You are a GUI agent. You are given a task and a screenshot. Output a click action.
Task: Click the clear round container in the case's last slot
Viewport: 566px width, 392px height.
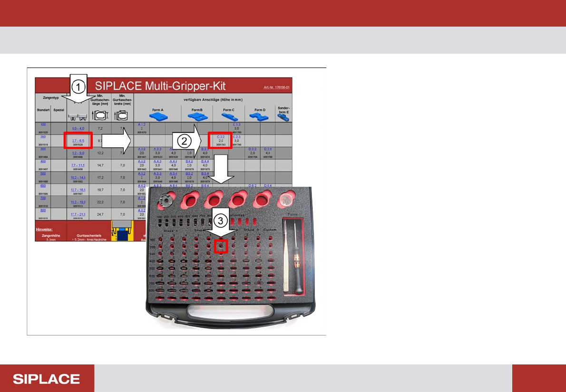click(287, 199)
